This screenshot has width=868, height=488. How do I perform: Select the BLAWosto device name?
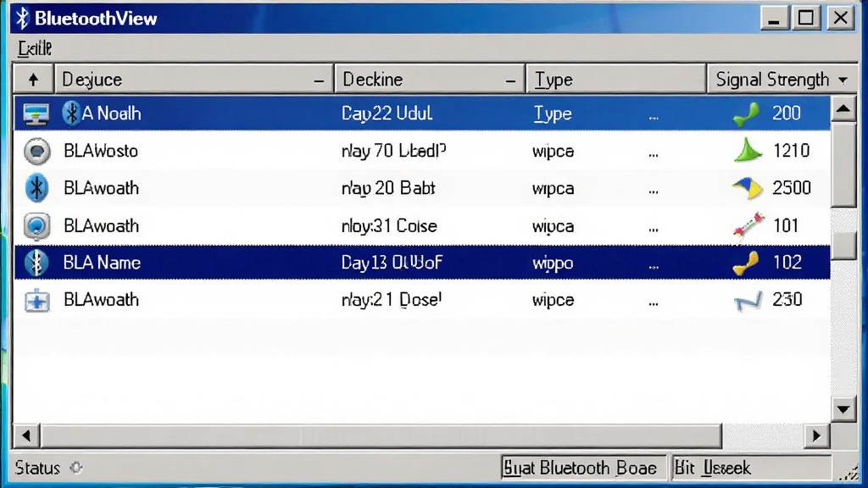pyautogui.click(x=101, y=151)
